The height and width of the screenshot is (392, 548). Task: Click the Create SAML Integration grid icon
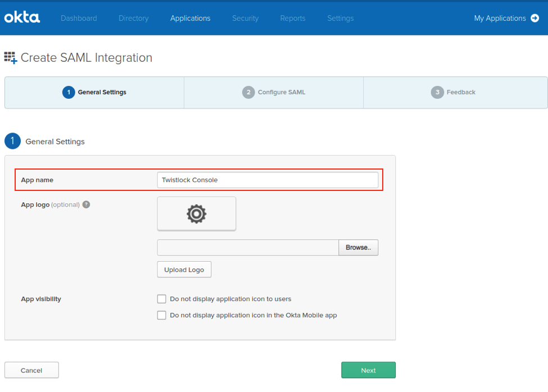pos(11,58)
